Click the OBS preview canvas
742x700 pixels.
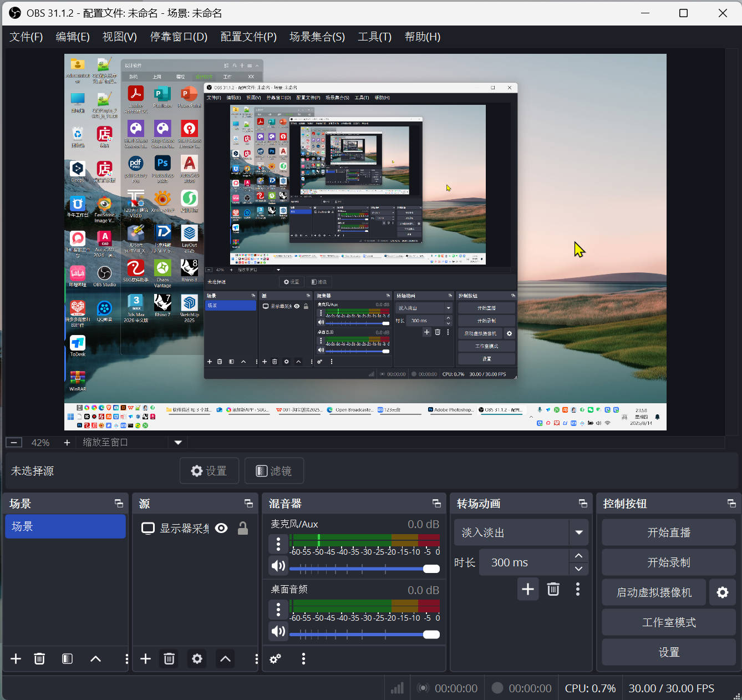[x=365, y=242]
